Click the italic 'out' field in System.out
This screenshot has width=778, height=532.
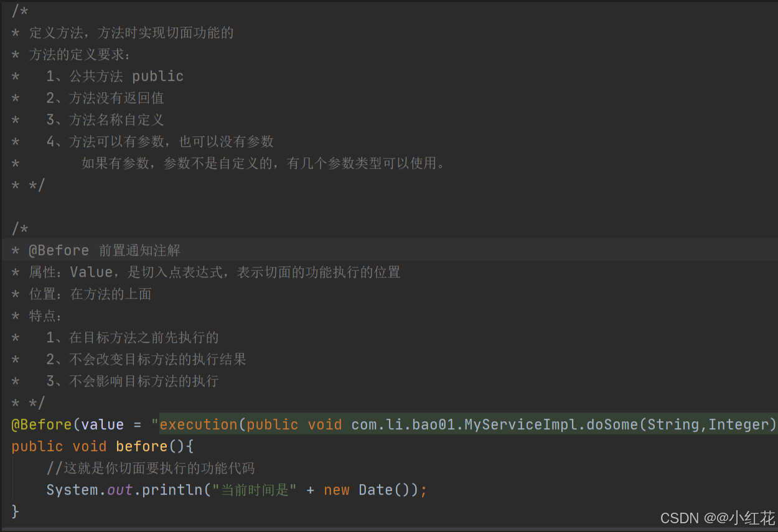(x=120, y=490)
